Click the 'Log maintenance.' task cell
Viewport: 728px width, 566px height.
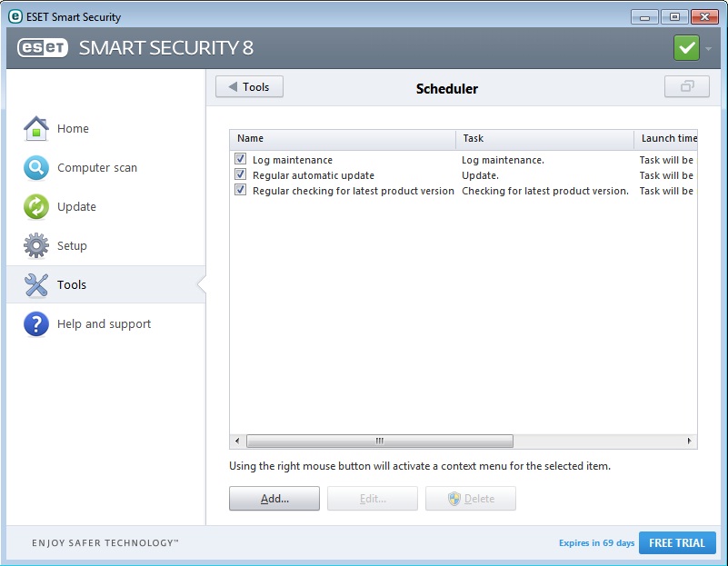click(503, 160)
